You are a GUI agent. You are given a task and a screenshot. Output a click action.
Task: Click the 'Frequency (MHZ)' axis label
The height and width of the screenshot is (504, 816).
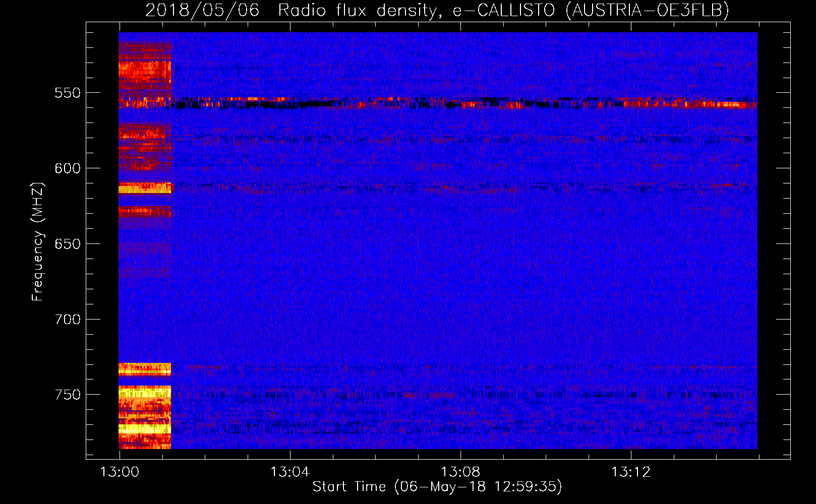(37, 241)
